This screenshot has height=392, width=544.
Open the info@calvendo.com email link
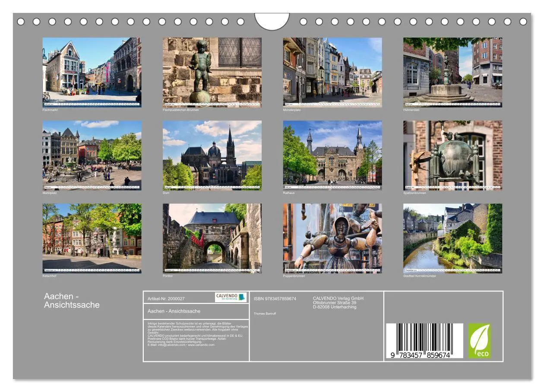171,345
